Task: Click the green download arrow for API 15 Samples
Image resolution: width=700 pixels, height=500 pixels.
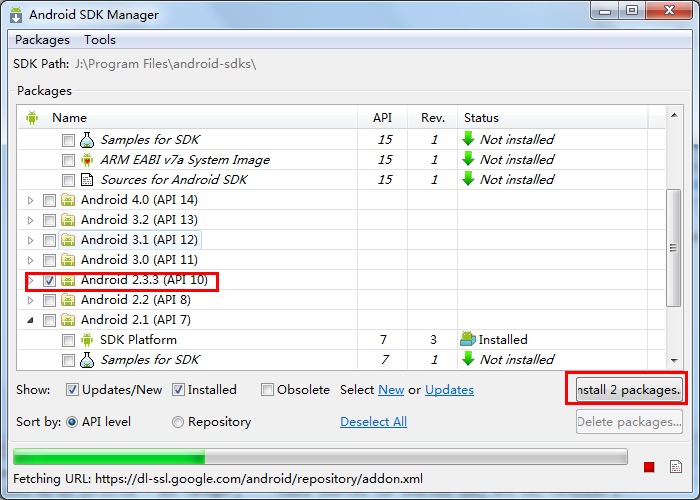Action: click(468, 139)
